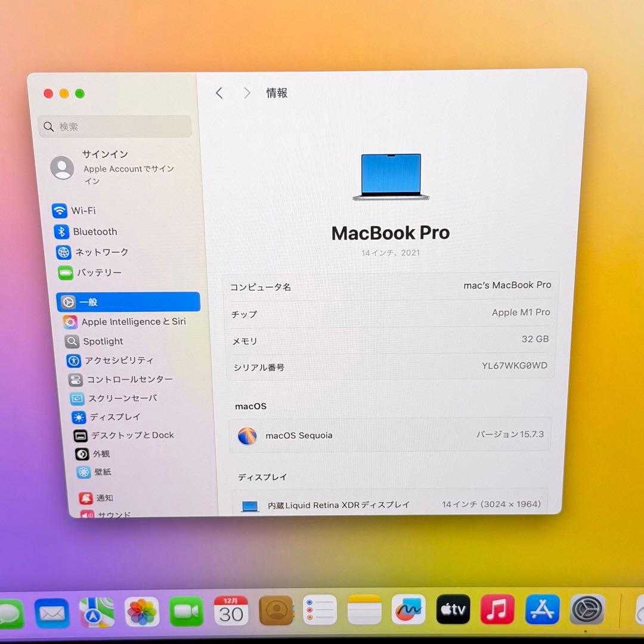Image resolution: width=644 pixels, height=644 pixels.
Task: Minimize window with the yellow button
Action: tap(64, 94)
